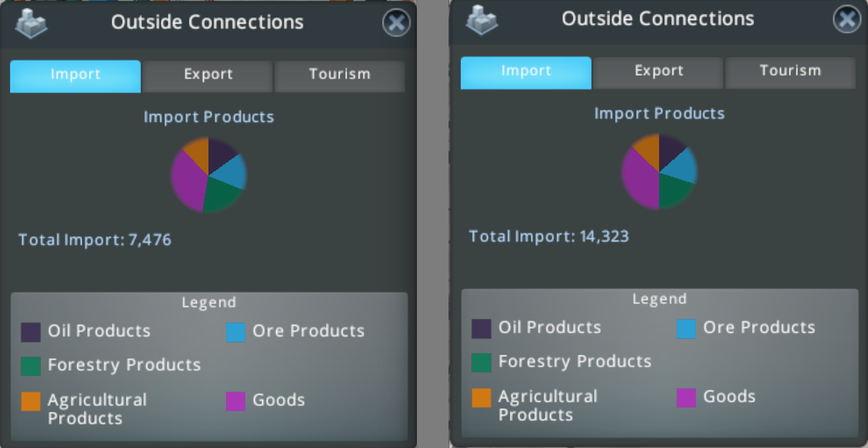Image resolution: width=868 pixels, height=448 pixels.
Task: Click the left panel's Outside Connections building icon
Action: pos(31,23)
